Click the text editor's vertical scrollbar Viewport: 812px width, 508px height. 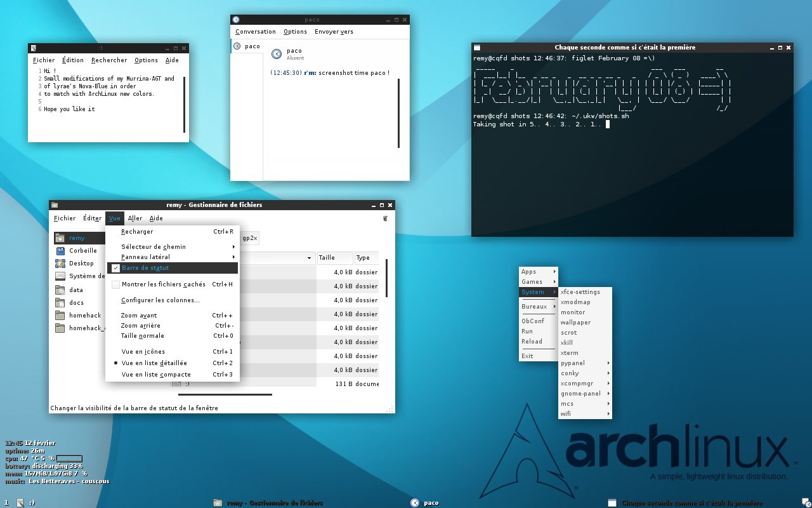tap(185, 104)
